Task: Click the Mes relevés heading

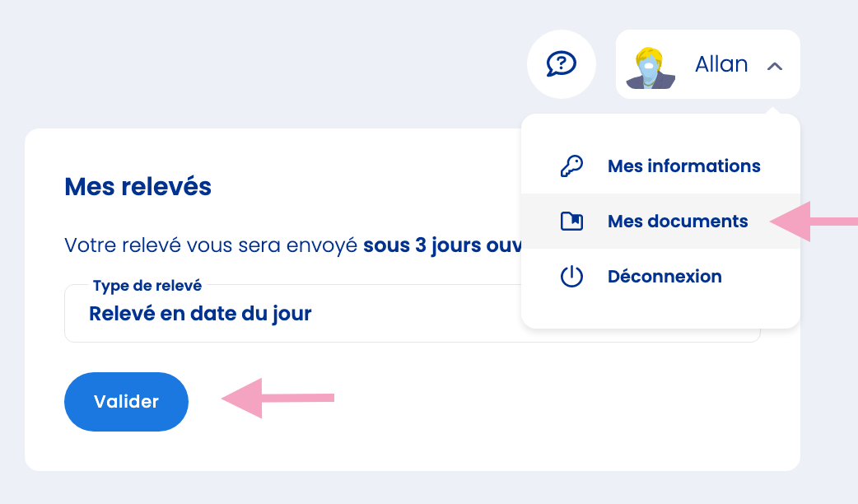Action: [138, 186]
